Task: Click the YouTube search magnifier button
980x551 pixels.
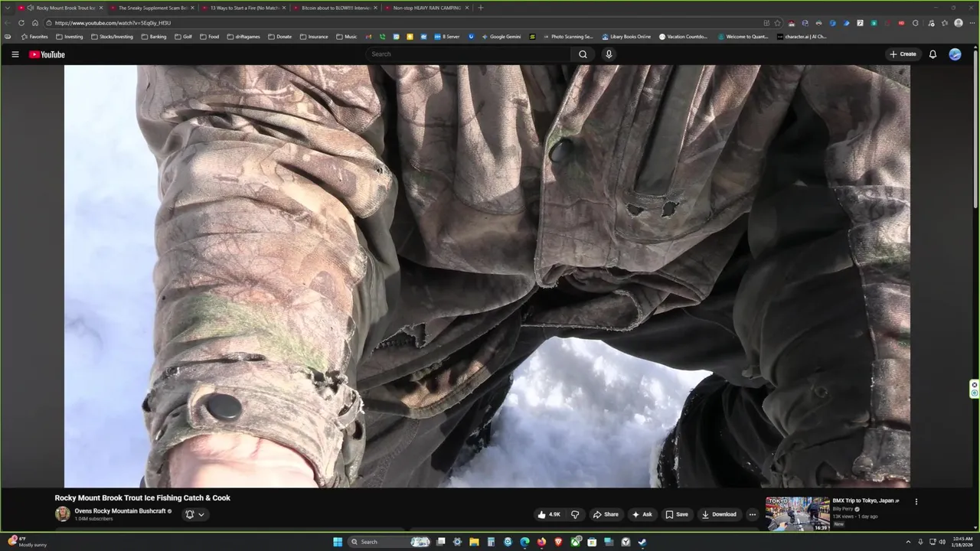Action: [583, 54]
